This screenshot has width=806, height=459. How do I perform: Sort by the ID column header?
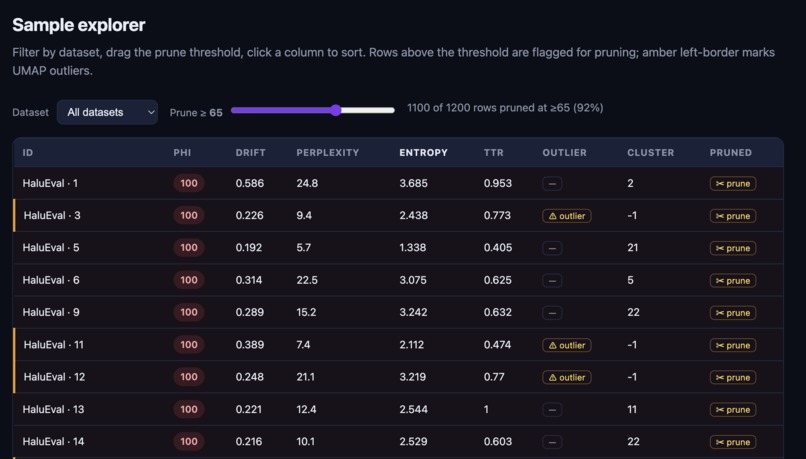[28, 153]
